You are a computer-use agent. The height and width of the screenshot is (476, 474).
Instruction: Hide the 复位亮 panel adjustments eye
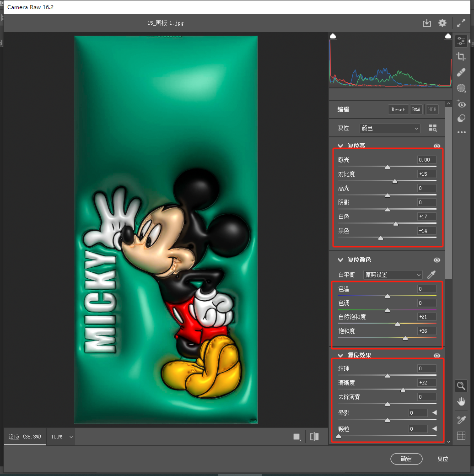436,146
